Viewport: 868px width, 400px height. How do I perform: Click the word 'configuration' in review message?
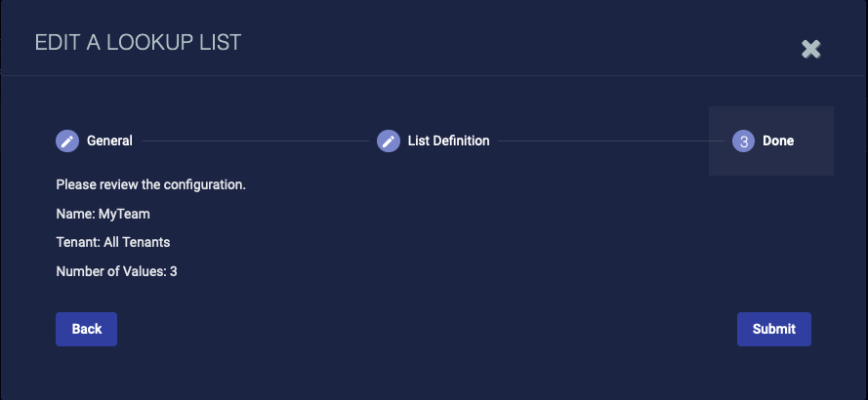(205, 184)
